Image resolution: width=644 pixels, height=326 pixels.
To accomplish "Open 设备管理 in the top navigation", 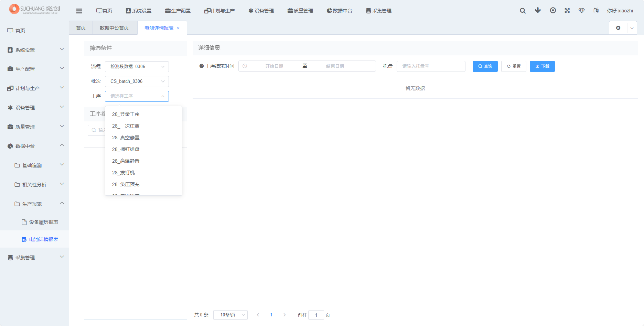I will 261,11.
